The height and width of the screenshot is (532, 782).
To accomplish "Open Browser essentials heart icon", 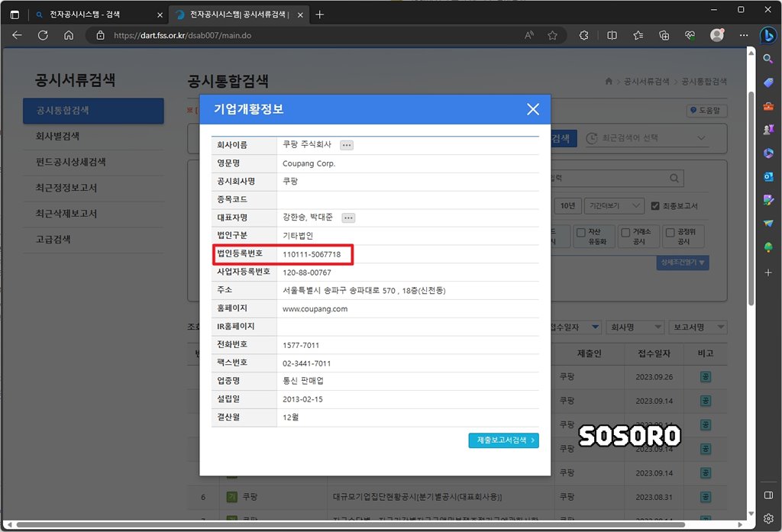I will point(690,35).
